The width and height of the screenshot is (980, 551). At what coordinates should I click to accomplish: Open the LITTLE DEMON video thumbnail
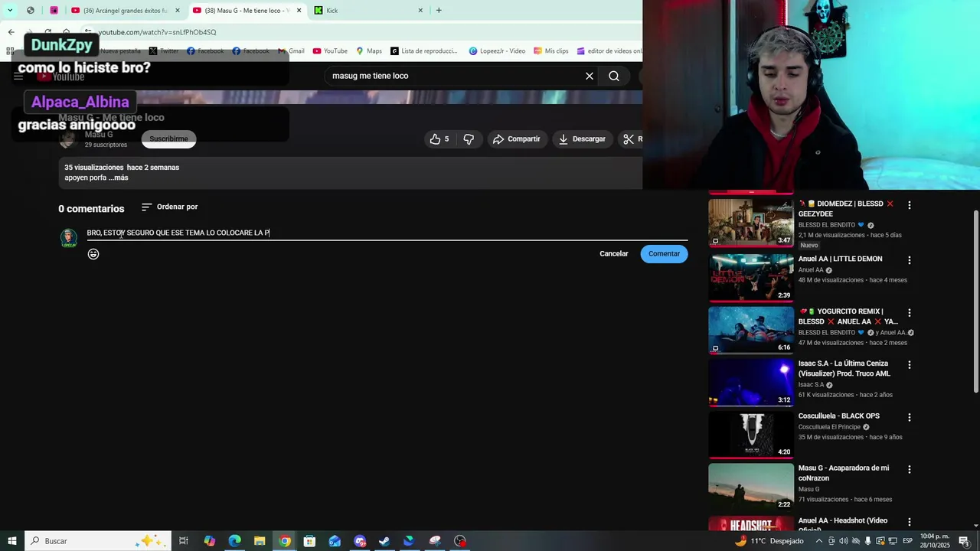point(751,277)
